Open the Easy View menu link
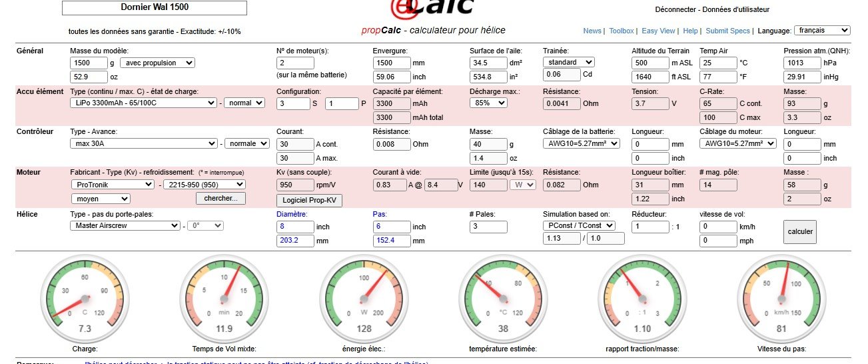This screenshot has width=868, height=364. click(658, 31)
